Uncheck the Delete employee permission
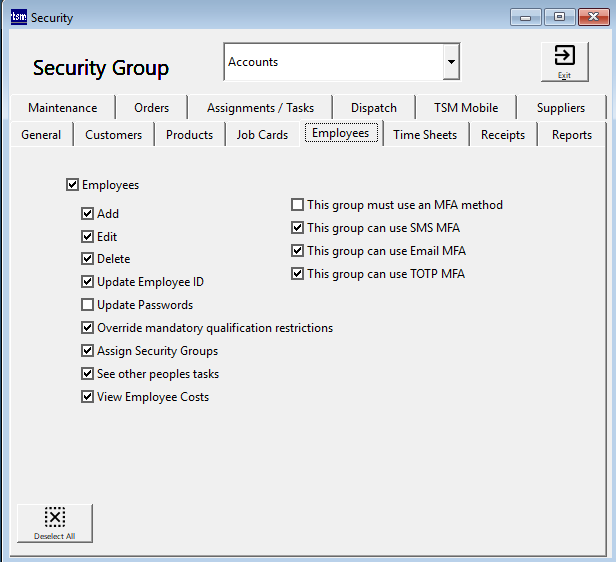 point(88,259)
